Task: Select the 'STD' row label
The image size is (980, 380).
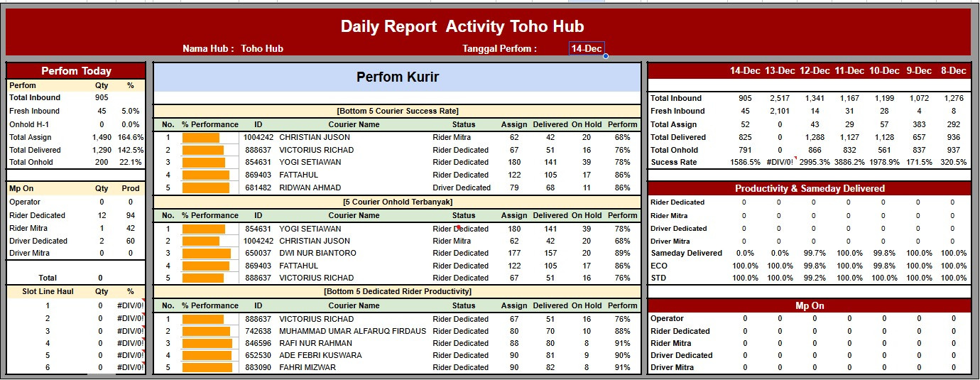Action: pos(658,278)
